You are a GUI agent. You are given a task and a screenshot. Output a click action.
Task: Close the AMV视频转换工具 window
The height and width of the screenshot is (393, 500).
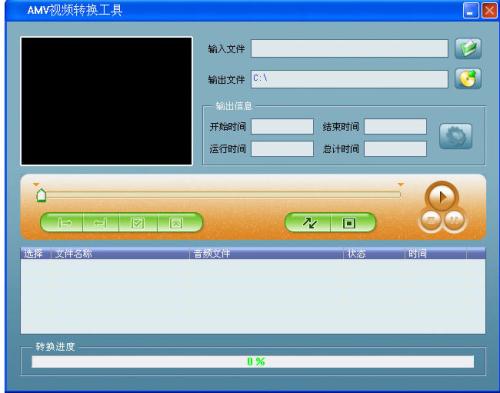pyautogui.click(x=489, y=11)
